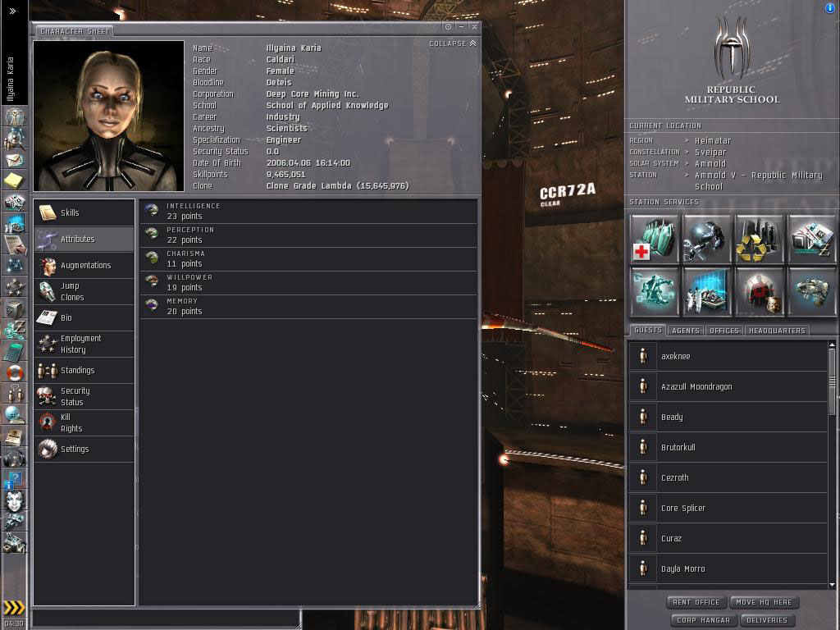
Task: Switch to the Offices tab
Action: (x=724, y=331)
